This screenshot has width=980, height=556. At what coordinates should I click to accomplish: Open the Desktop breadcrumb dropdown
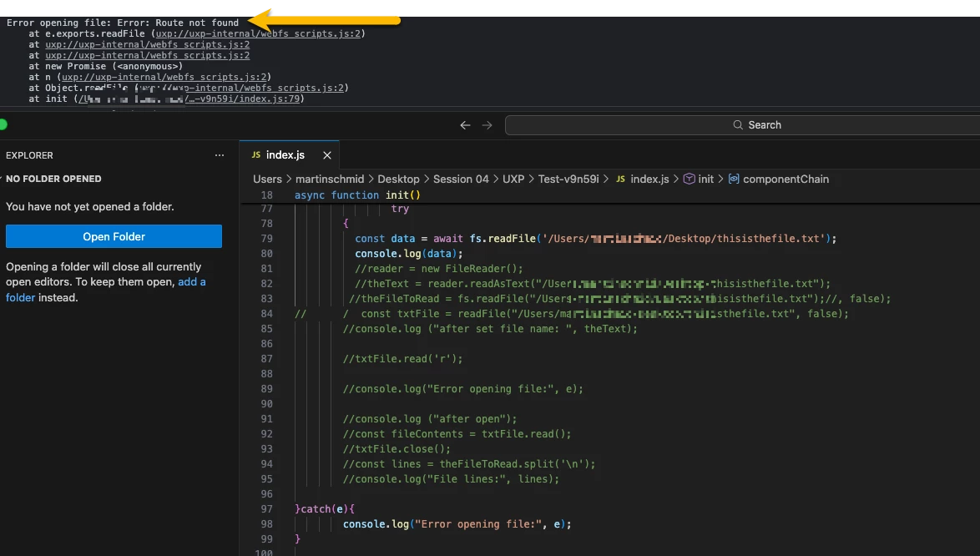point(398,179)
